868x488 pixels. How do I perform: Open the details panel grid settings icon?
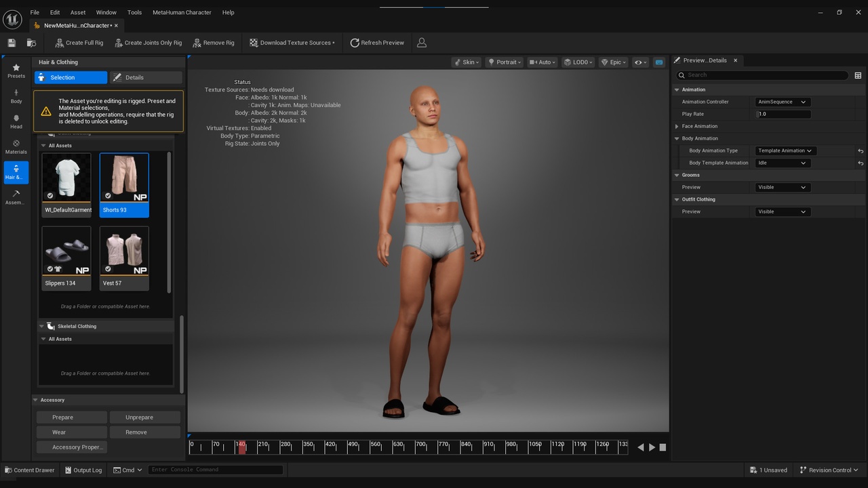pos(858,75)
